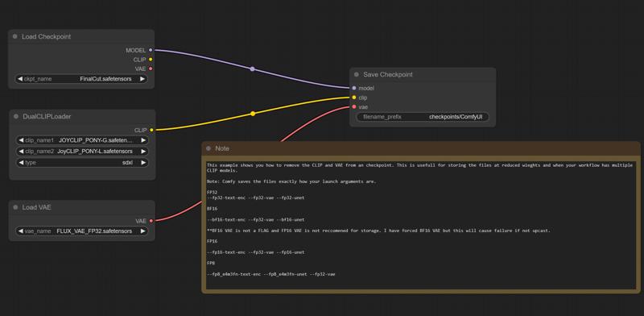Select next ckpt_name with right arrow

click(142, 79)
